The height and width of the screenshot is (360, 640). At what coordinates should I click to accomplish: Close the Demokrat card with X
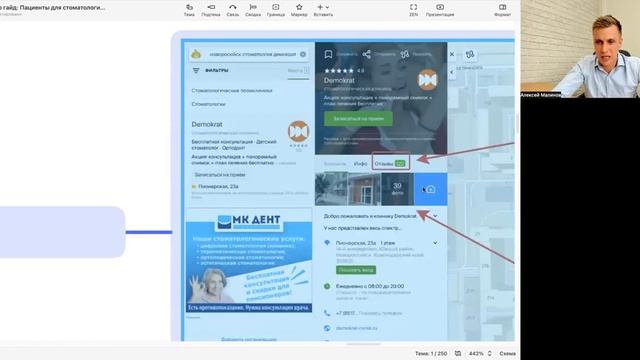tap(452, 54)
